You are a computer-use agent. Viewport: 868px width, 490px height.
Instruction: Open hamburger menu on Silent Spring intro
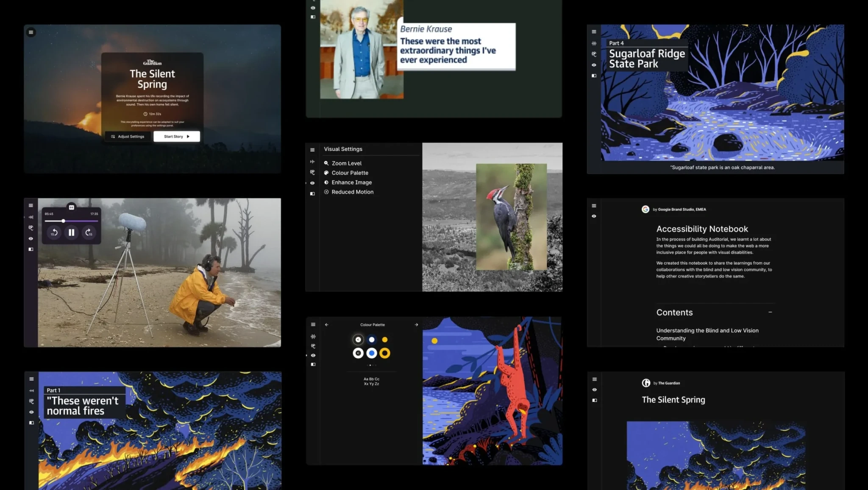31,32
